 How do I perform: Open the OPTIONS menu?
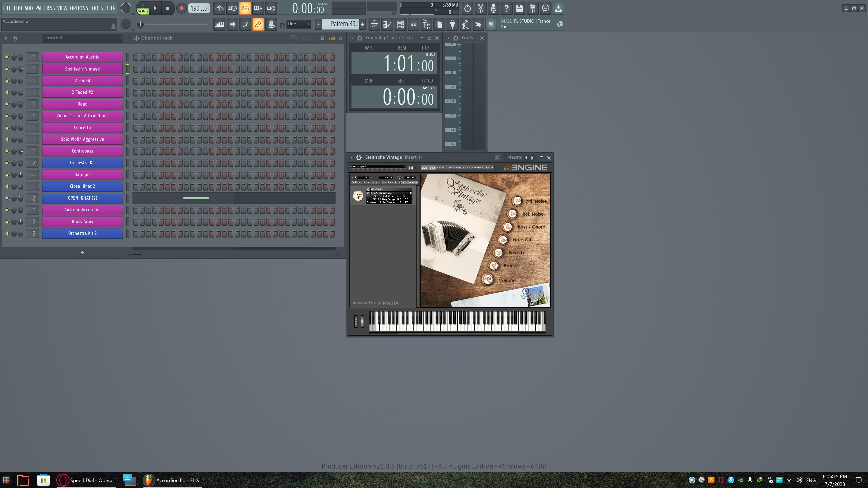pos(79,8)
